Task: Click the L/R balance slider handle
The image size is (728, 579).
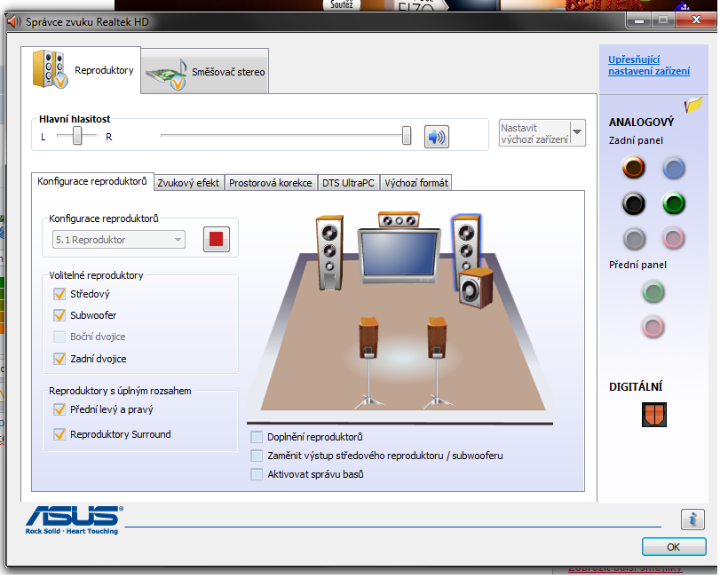Action: click(x=77, y=136)
